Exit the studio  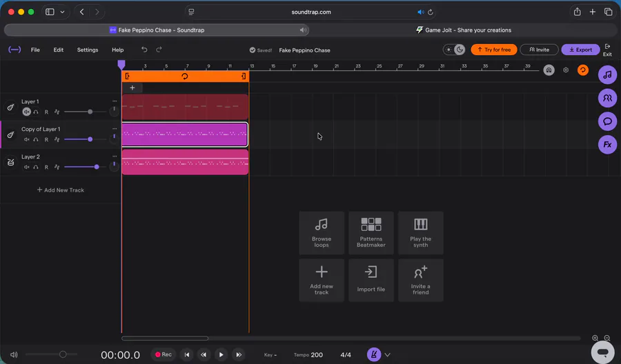coord(607,50)
